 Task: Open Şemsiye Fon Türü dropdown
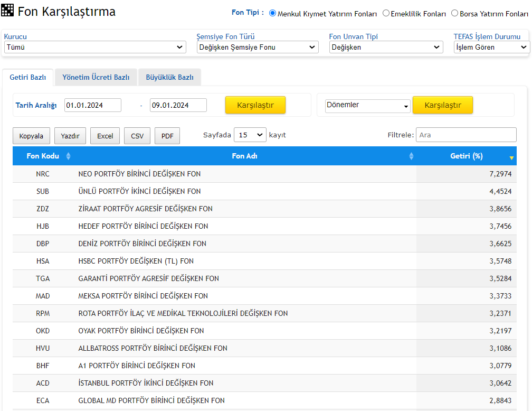[x=258, y=47]
